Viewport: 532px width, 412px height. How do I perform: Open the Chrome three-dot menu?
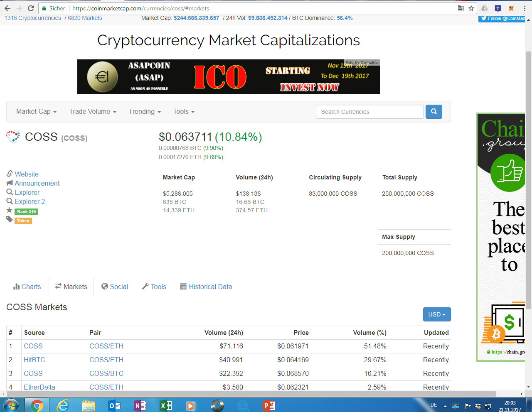pos(525,8)
